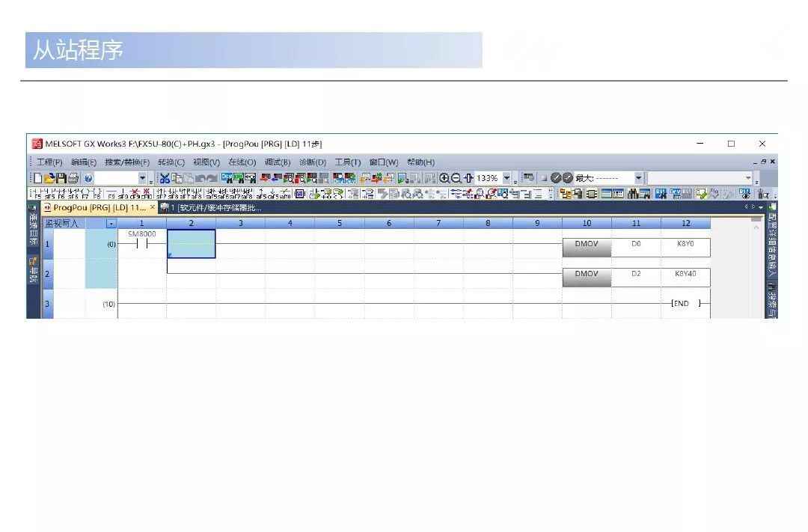The width and height of the screenshot is (808, 532).
Task: Click the vertical scrollbar up arrow
Action: click(756, 227)
